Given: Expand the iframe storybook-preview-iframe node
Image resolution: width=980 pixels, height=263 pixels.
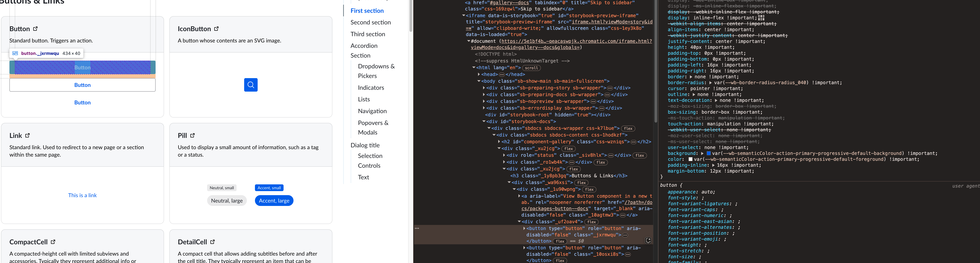Looking at the screenshot, I should [x=463, y=16].
